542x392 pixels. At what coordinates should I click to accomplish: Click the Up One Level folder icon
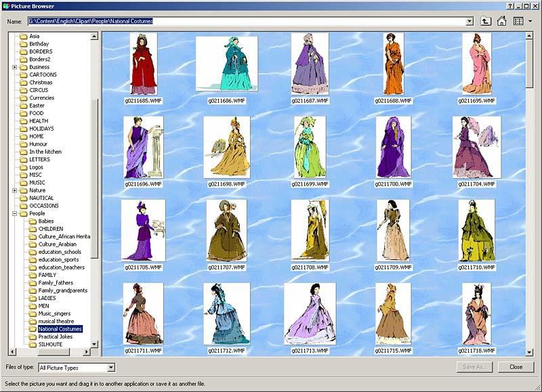click(x=486, y=21)
